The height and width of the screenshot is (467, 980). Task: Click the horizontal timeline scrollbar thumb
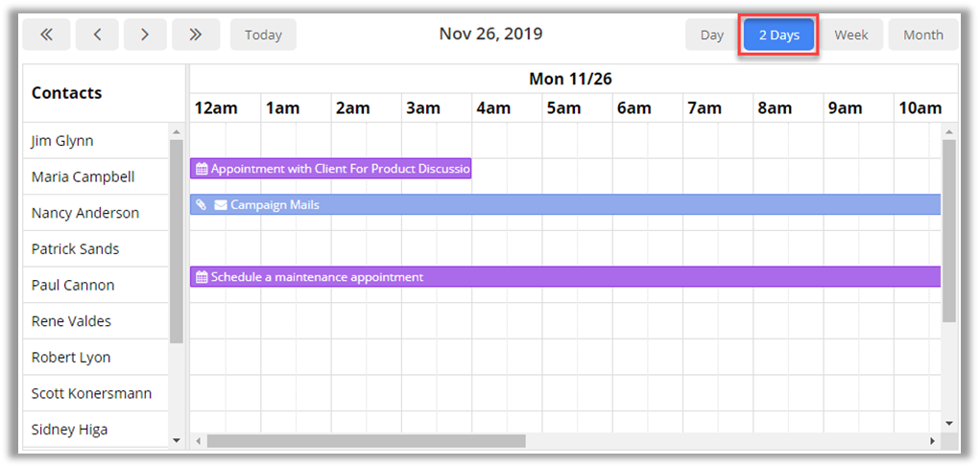(366, 441)
